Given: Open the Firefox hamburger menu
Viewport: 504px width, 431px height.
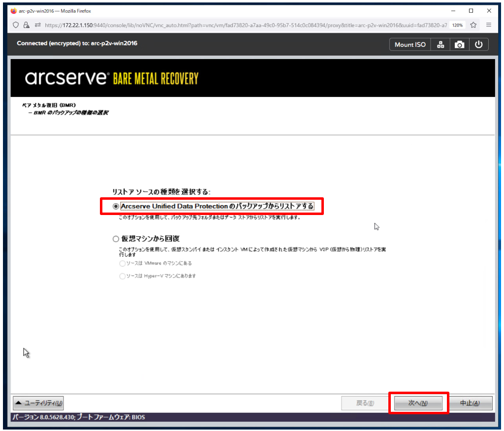Looking at the screenshot, I should point(489,25).
